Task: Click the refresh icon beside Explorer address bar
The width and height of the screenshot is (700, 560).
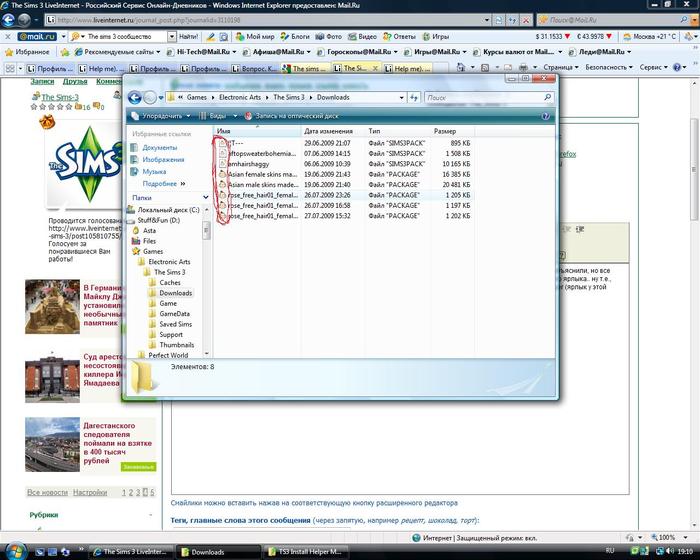Action: (414, 97)
